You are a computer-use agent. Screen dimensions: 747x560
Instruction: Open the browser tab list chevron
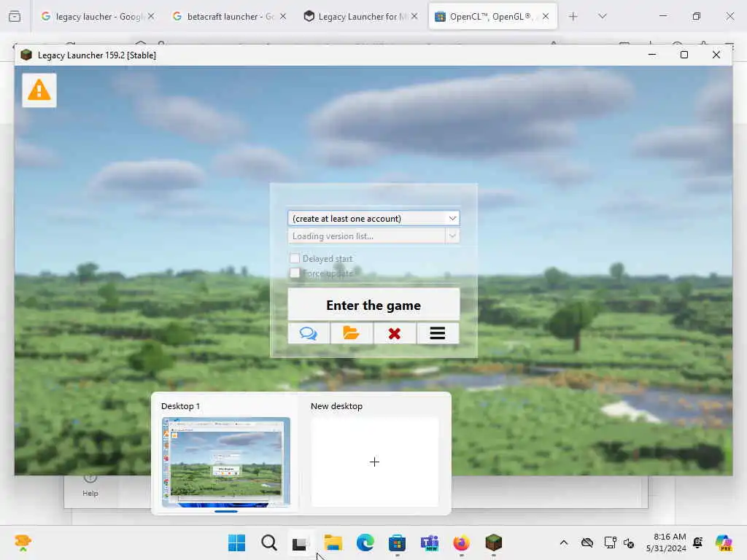603,17
